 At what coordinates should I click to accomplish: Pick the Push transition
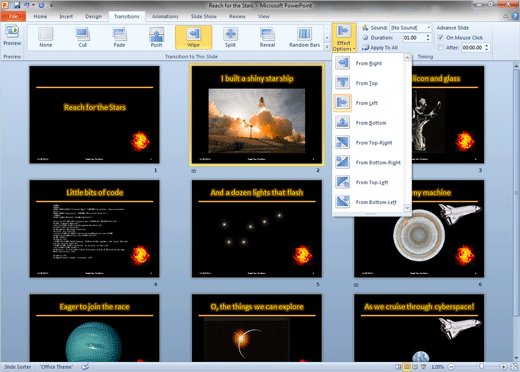tap(156, 37)
